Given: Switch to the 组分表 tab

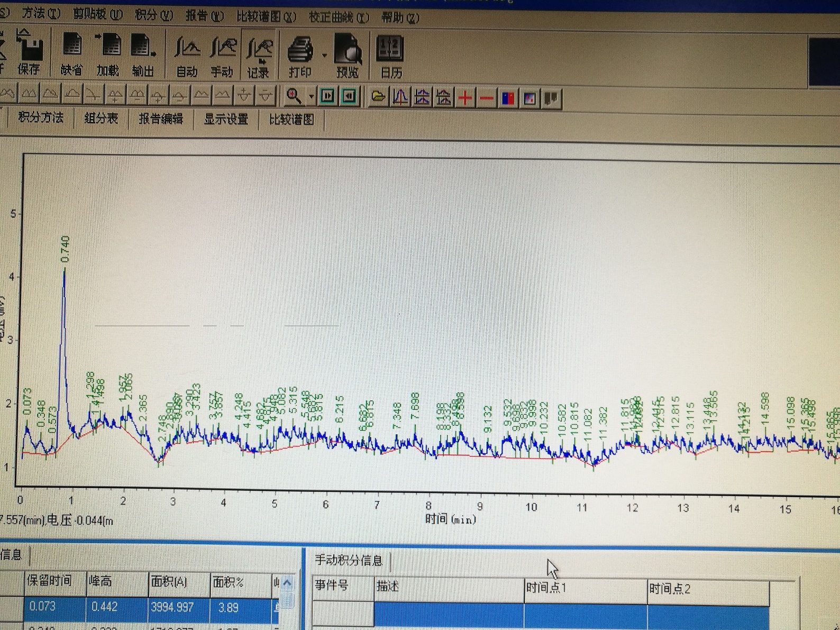Looking at the screenshot, I should point(101,118).
